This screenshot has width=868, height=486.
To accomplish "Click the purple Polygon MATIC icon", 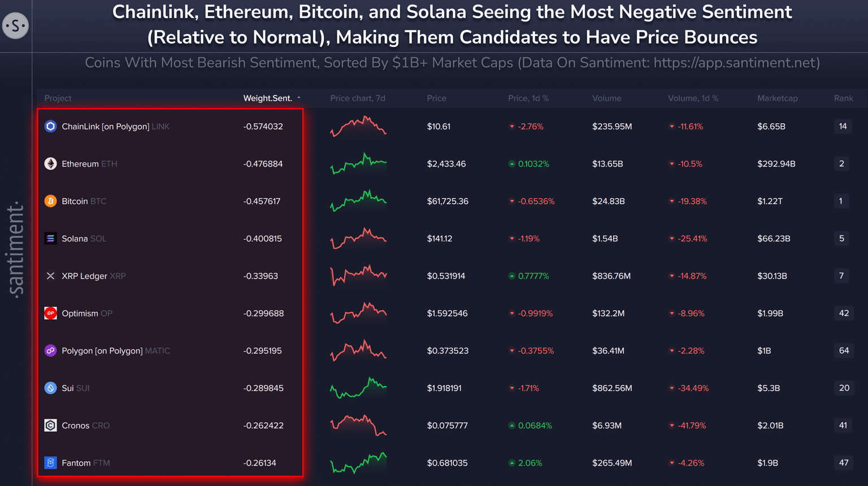I will [50, 351].
